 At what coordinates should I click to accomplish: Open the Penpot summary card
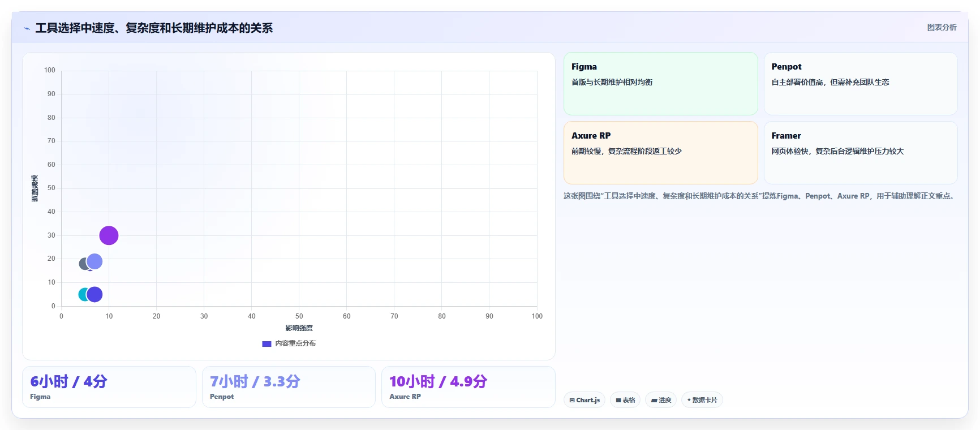click(x=861, y=84)
